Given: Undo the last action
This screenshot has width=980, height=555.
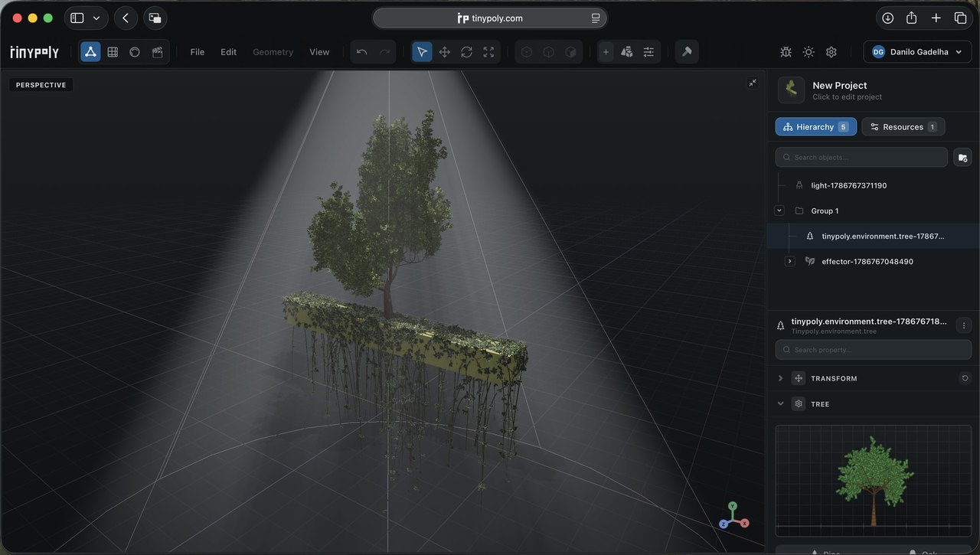Looking at the screenshot, I should pyautogui.click(x=362, y=52).
